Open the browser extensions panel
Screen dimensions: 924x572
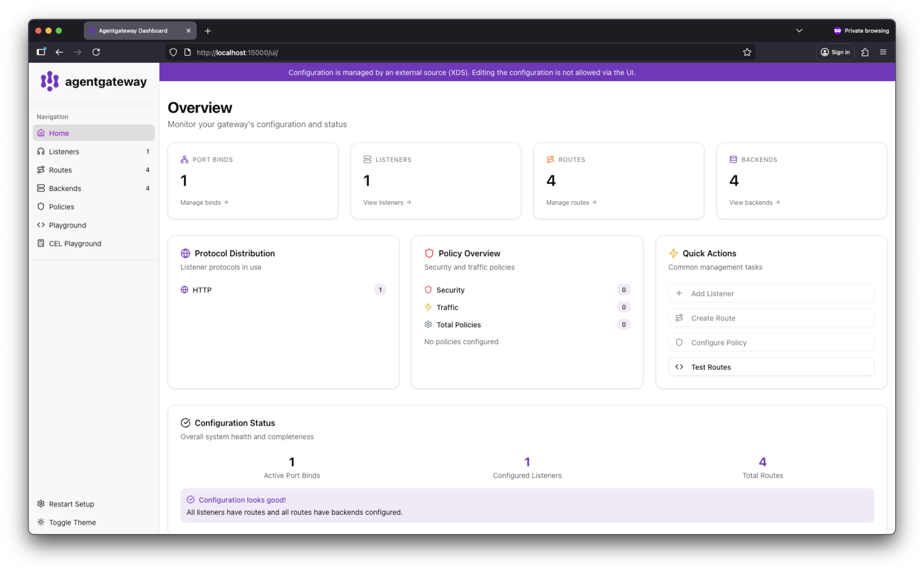pos(864,52)
